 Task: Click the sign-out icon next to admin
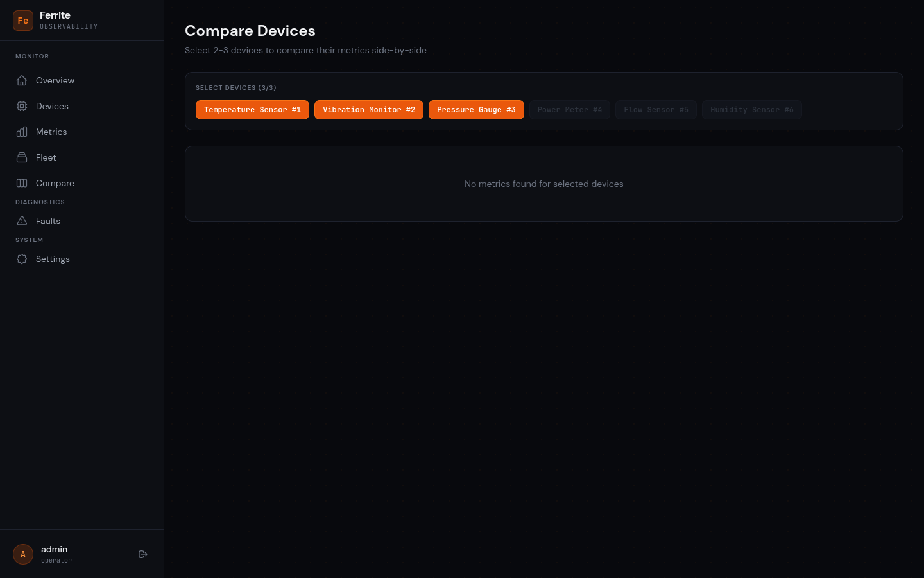click(142, 554)
